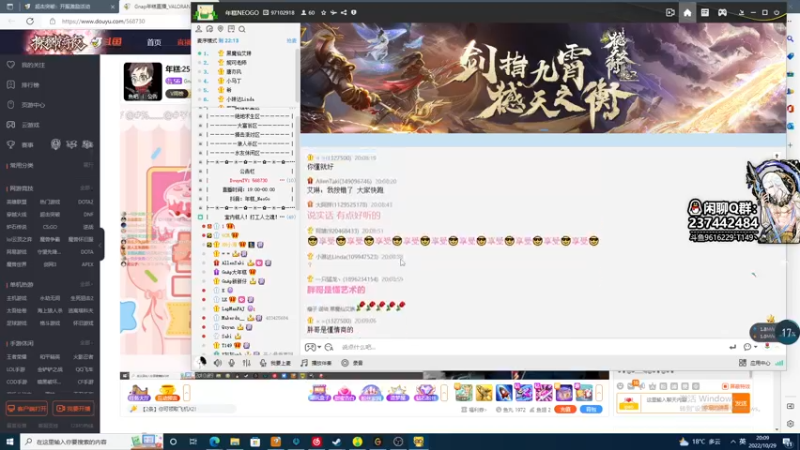The image size is (800, 450).
Task: Open 首页 tab on Douyu site
Action: [x=154, y=42]
